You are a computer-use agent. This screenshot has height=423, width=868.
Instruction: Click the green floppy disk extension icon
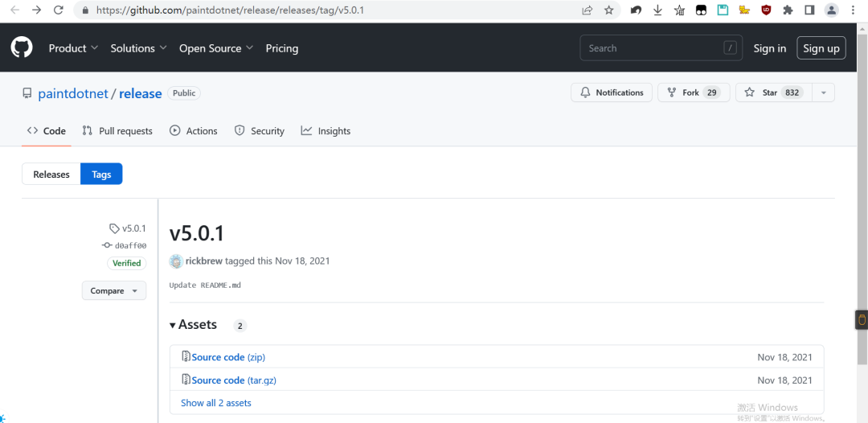[x=723, y=10]
